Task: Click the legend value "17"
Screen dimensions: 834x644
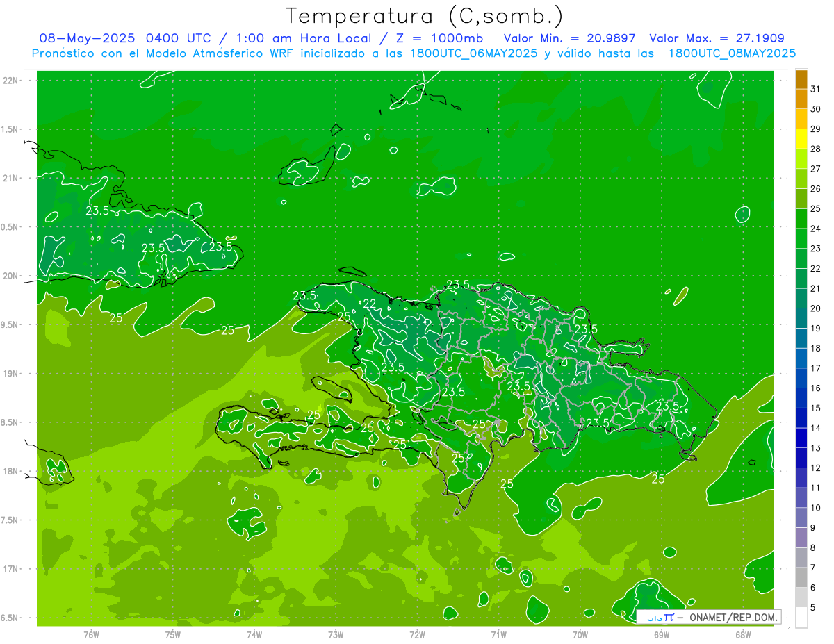Action: pos(815,368)
